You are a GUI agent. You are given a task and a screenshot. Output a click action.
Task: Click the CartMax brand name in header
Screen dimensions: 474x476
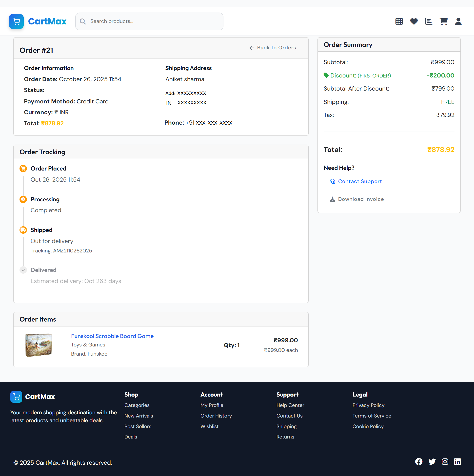pyautogui.click(x=47, y=21)
